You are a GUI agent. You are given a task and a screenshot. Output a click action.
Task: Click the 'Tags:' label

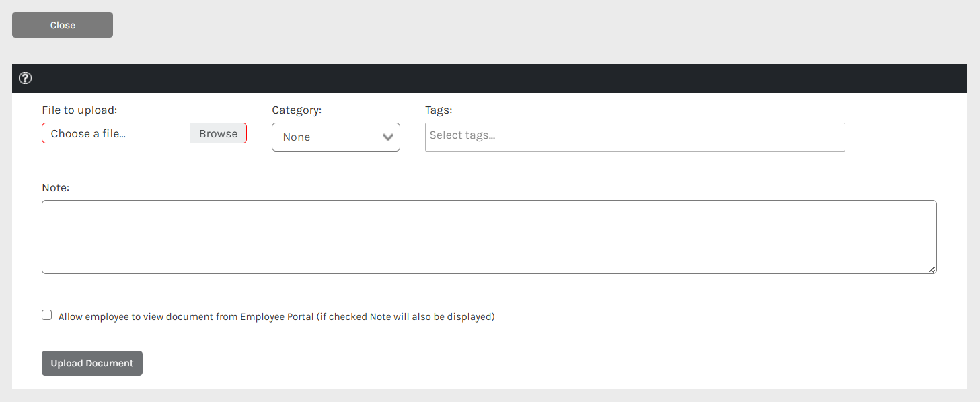click(439, 110)
